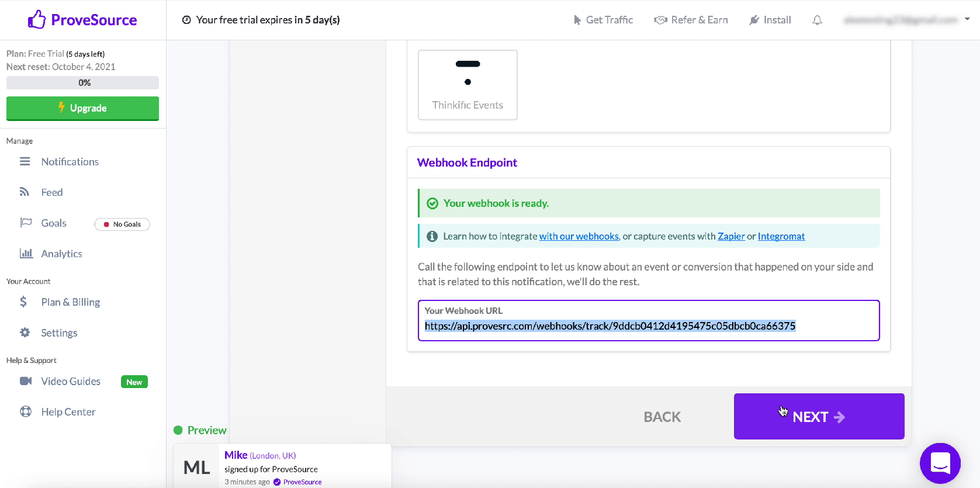Image resolution: width=980 pixels, height=488 pixels.
Task: Click the green check webhook ready icon
Action: tap(432, 203)
